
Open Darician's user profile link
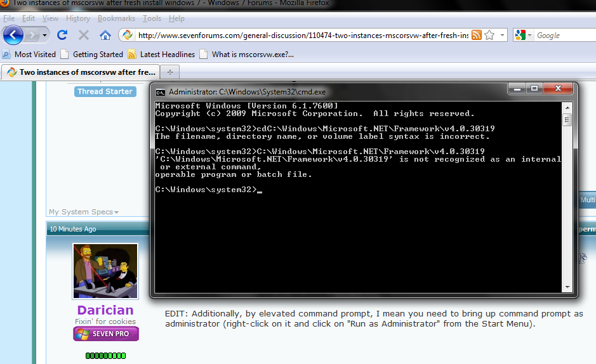click(x=105, y=310)
